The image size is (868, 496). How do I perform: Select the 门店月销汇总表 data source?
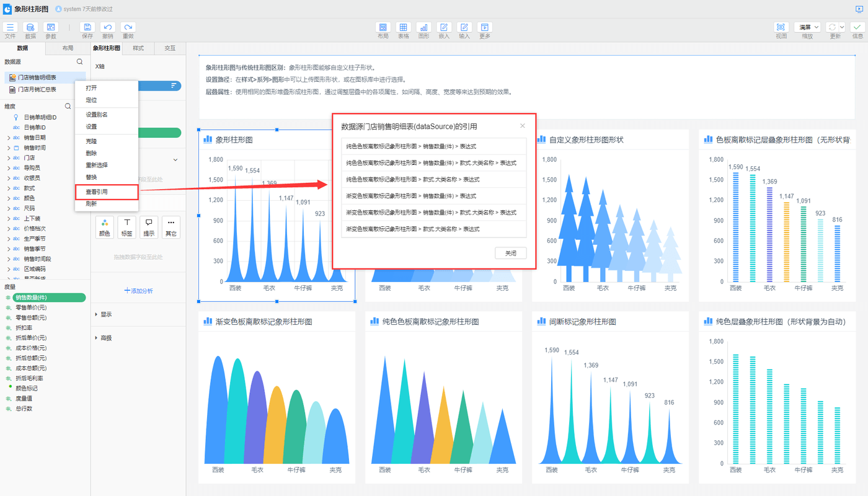click(x=37, y=89)
